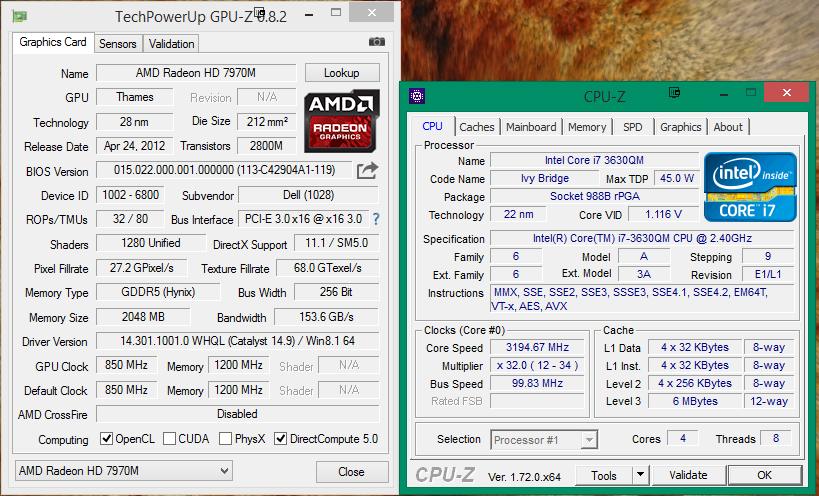
Task: Click the GPU name field AMD Radeon HD 7970M
Action: (x=196, y=73)
